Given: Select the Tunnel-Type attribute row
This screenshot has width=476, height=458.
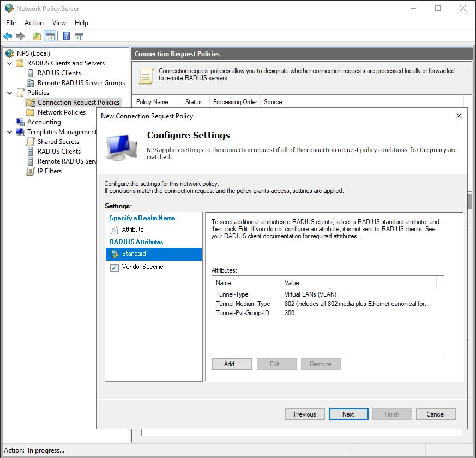Looking at the screenshot, I should coord(328,294).
